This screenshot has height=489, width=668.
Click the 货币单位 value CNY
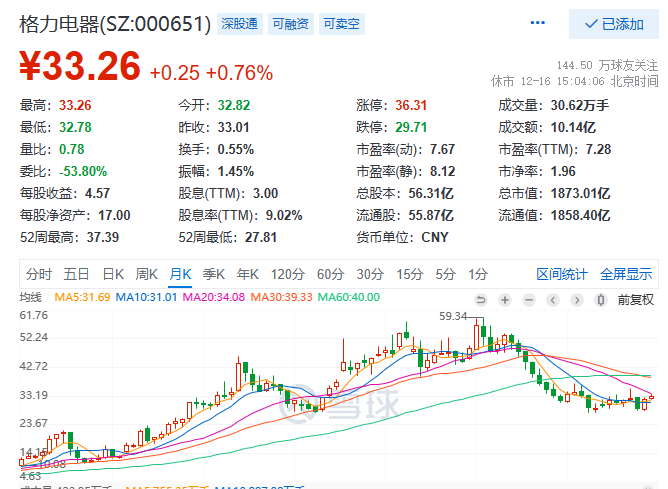(435, 238)
